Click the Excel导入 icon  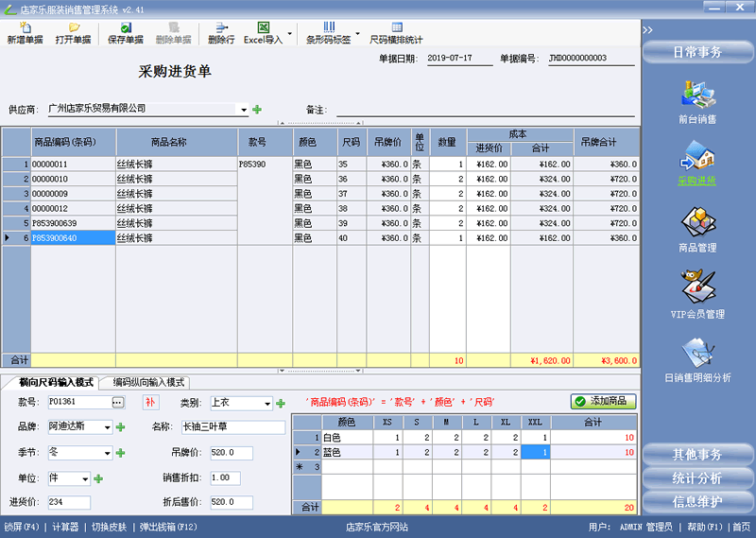(264, 33)
